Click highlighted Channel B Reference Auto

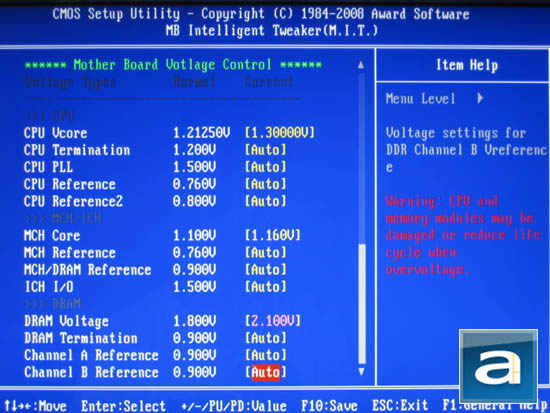[x=266, y=372]
